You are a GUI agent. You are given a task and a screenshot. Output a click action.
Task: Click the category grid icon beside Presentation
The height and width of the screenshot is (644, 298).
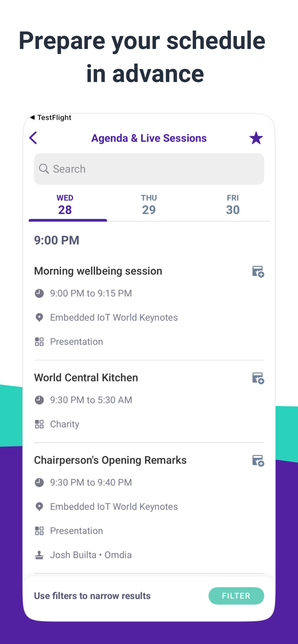pos(39,341)
